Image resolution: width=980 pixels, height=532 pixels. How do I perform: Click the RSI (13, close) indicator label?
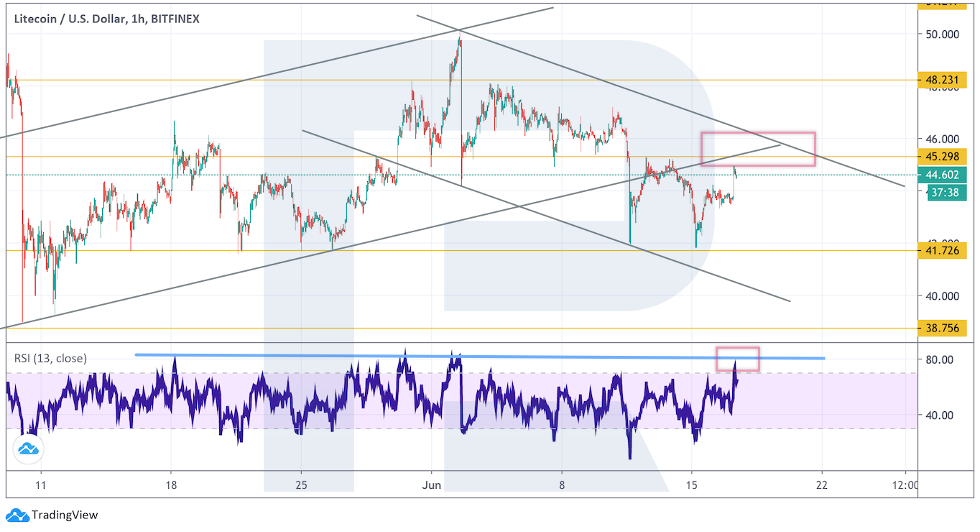pyautogui.click(x=50, y=358)
